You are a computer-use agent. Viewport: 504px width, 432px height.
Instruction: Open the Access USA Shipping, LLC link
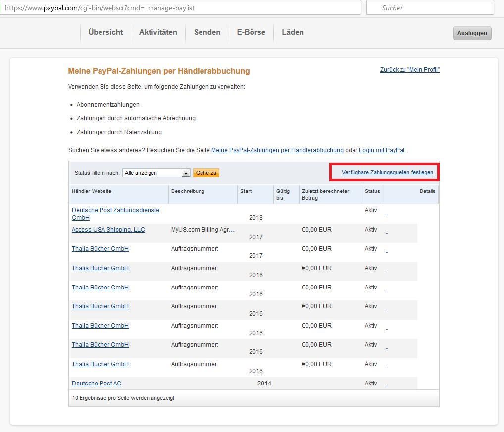108,230
